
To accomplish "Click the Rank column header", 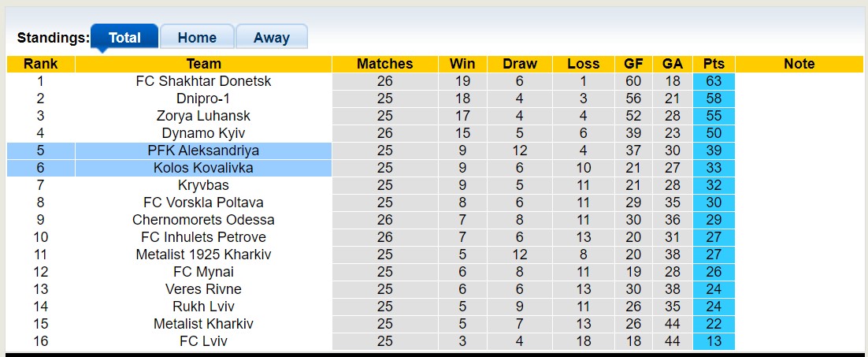I will point(40,64).
